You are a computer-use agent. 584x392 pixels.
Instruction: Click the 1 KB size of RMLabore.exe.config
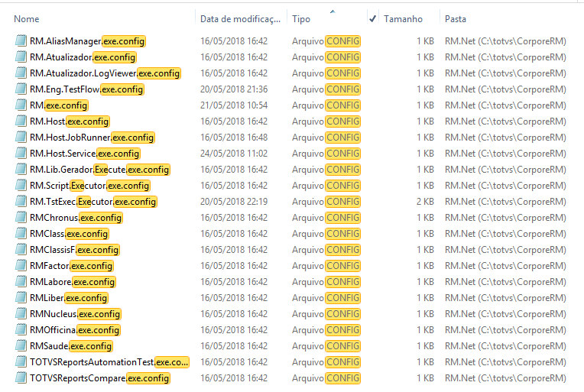(425, 282)
